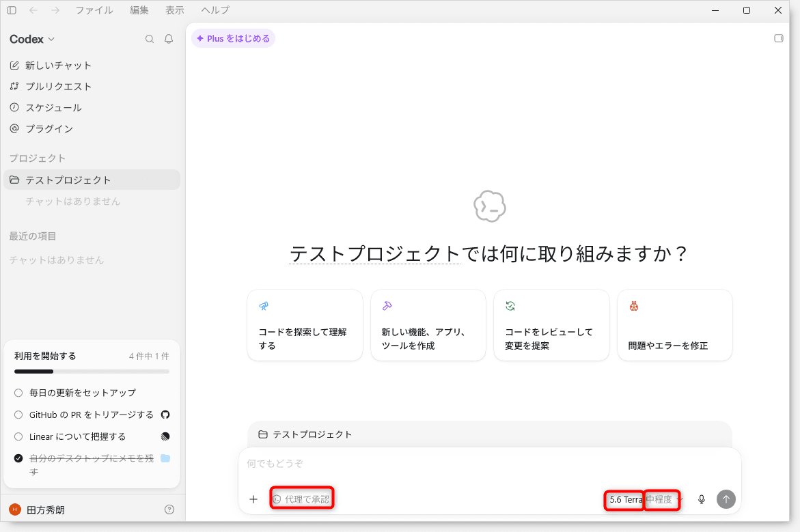Click review icon on code review card

pyautogui.click(x=510, y=306)
